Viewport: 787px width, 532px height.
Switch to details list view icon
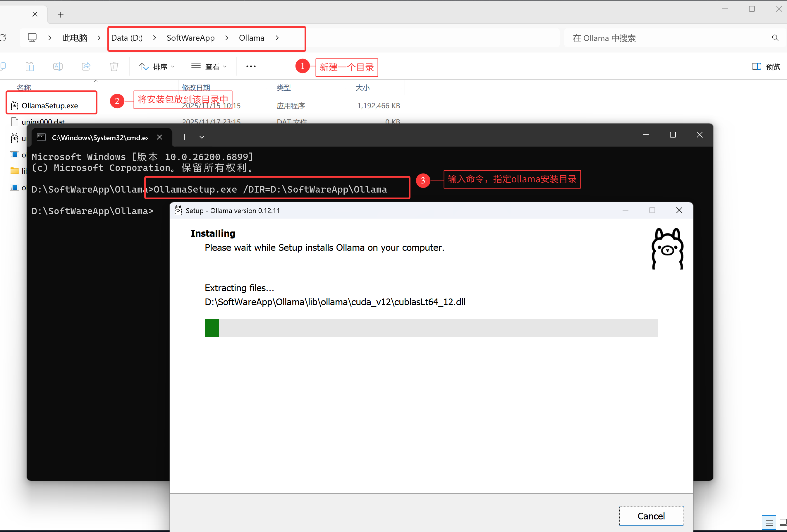coord(769,522)
